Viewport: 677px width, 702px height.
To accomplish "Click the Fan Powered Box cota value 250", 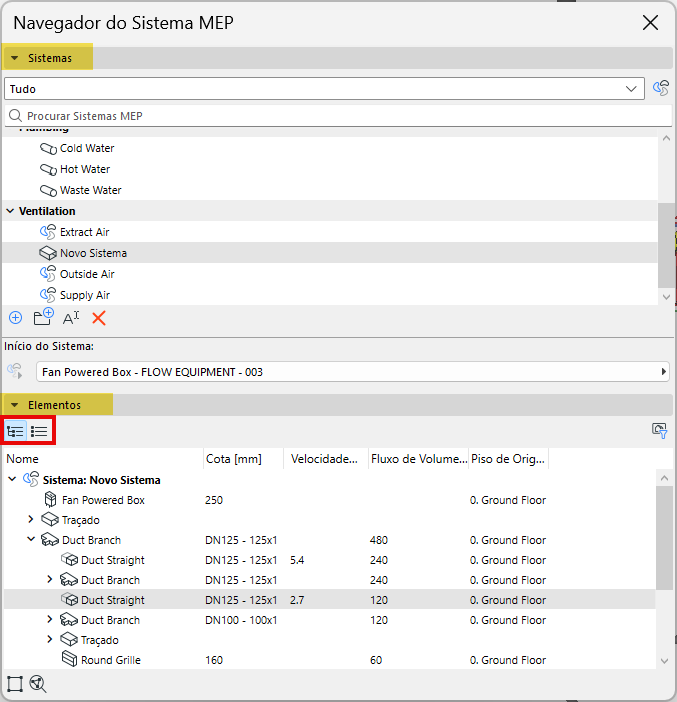I will [x=214, y=500].
